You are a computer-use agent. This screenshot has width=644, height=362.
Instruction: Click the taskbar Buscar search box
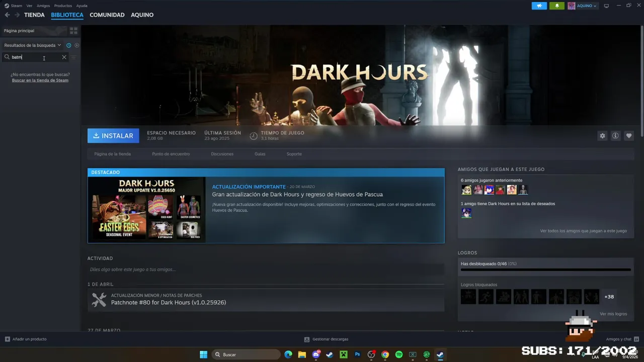point(246,354)
